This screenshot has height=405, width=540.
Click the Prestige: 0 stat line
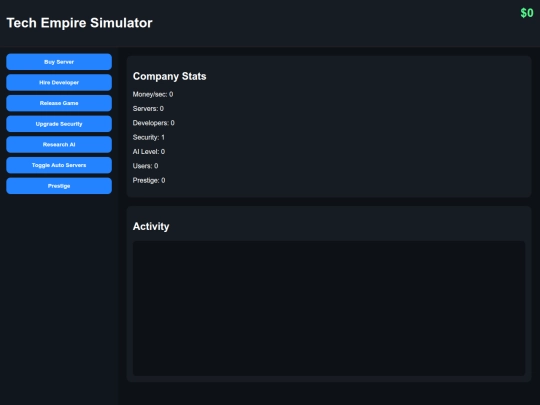click(x=149, y=180)
